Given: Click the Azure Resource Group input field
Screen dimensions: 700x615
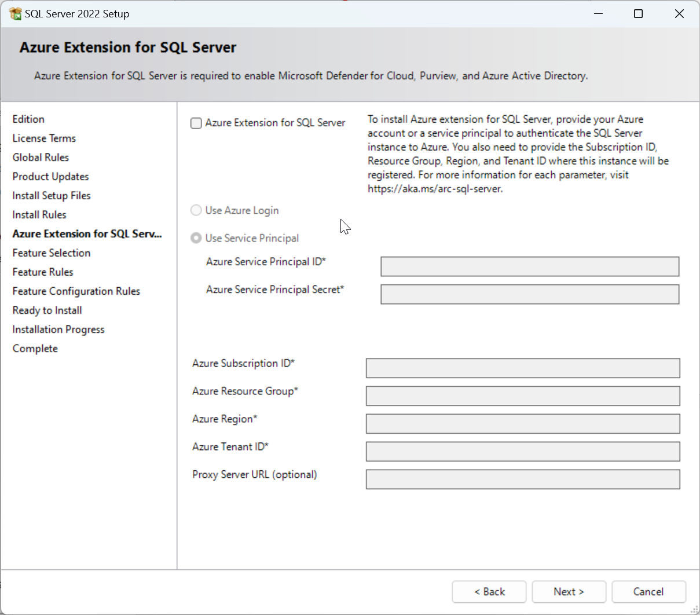Looking at the screenshot, I should tap(523, 396).
